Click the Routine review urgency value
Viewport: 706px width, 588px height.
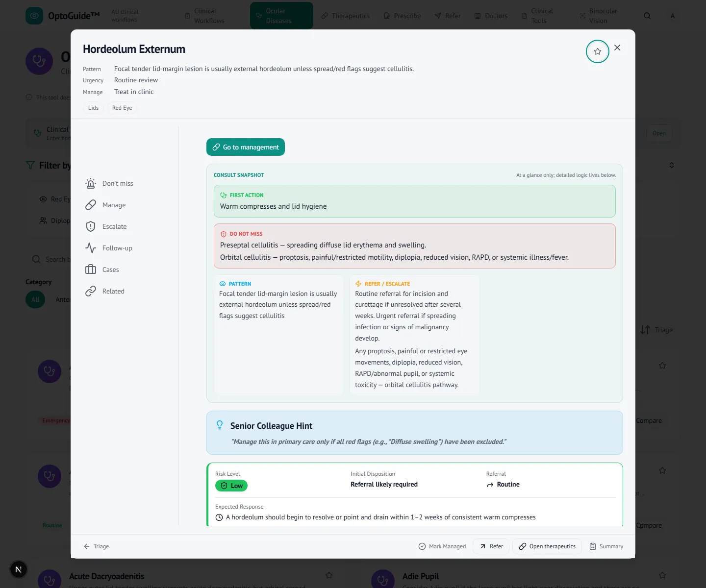[136, 80]
